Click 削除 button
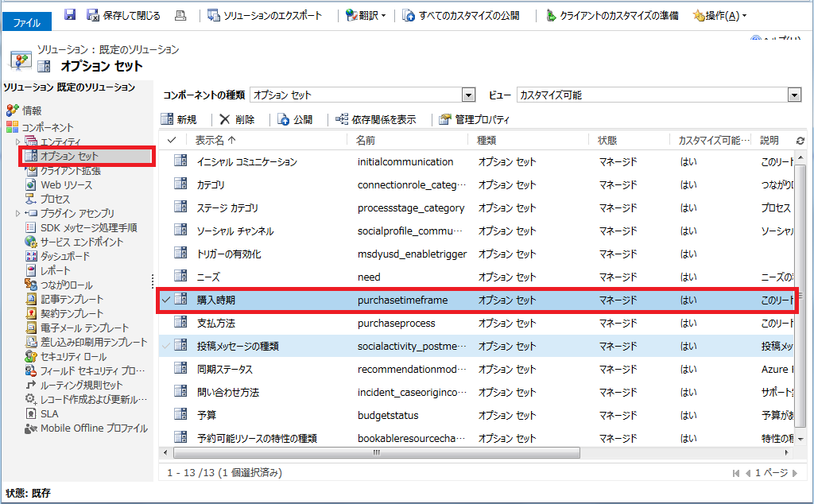This screenshot has width=814, height=504. point(237,119)
